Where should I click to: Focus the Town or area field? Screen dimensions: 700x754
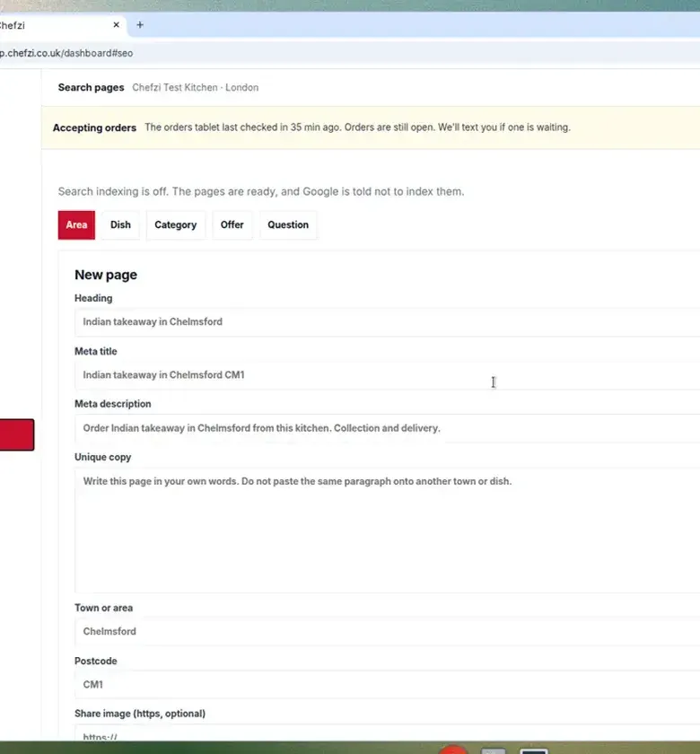(x=387, y=631)
